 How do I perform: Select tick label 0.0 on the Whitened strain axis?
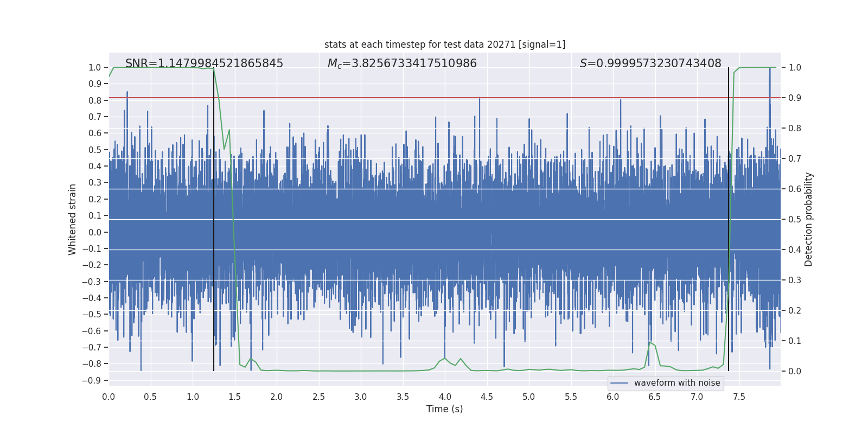pyautogui.click(x=95, y=232)
